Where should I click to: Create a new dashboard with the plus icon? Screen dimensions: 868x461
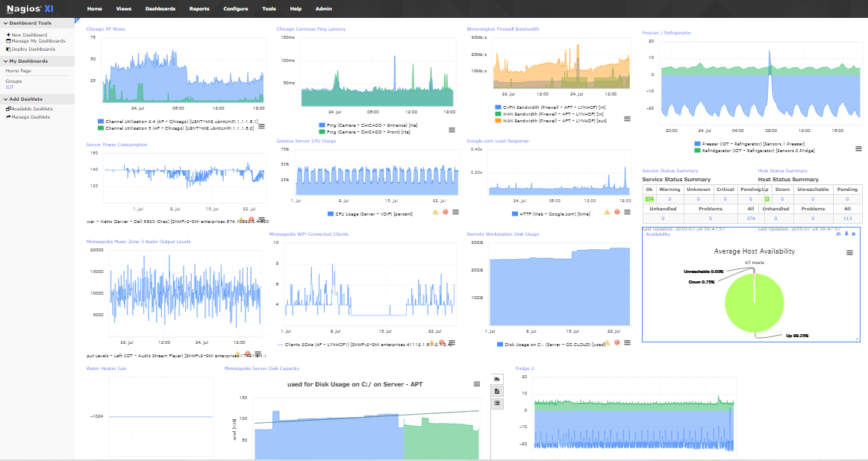point(8,35)
